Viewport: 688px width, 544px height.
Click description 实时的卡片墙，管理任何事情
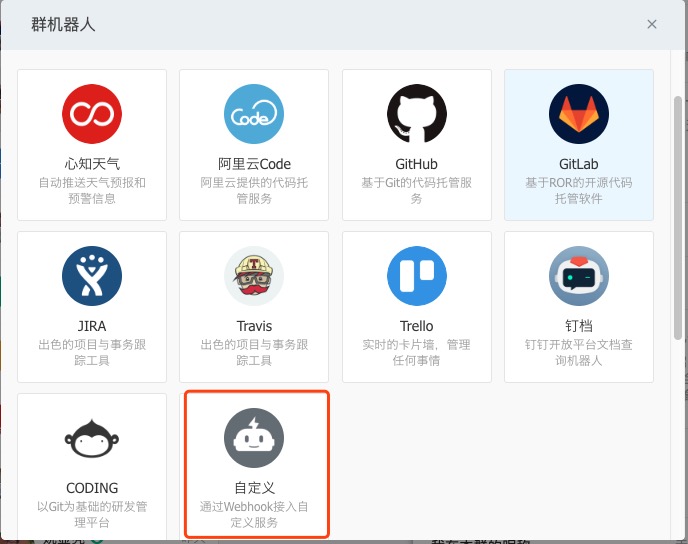pyautogui.click(x=416, y=352)
